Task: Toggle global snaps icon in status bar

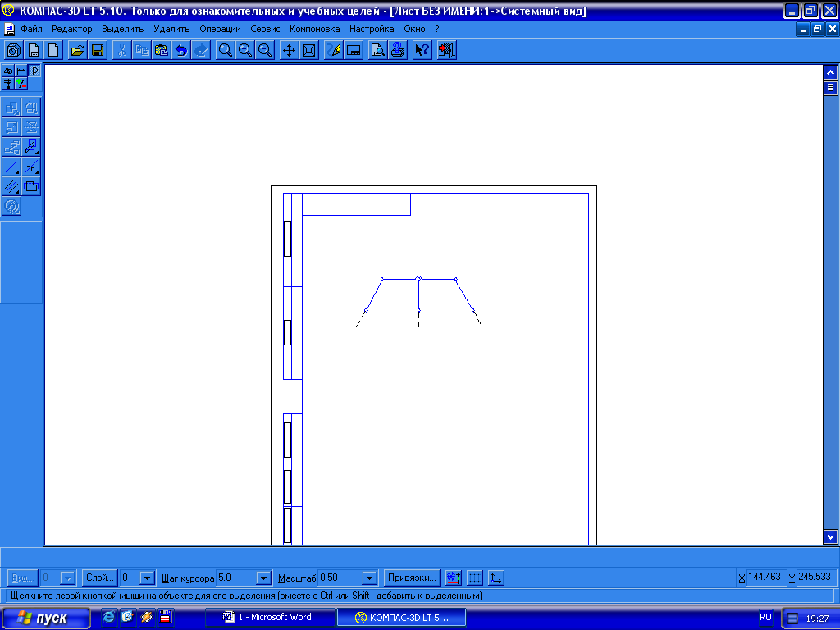Action: tap(454, 578)
